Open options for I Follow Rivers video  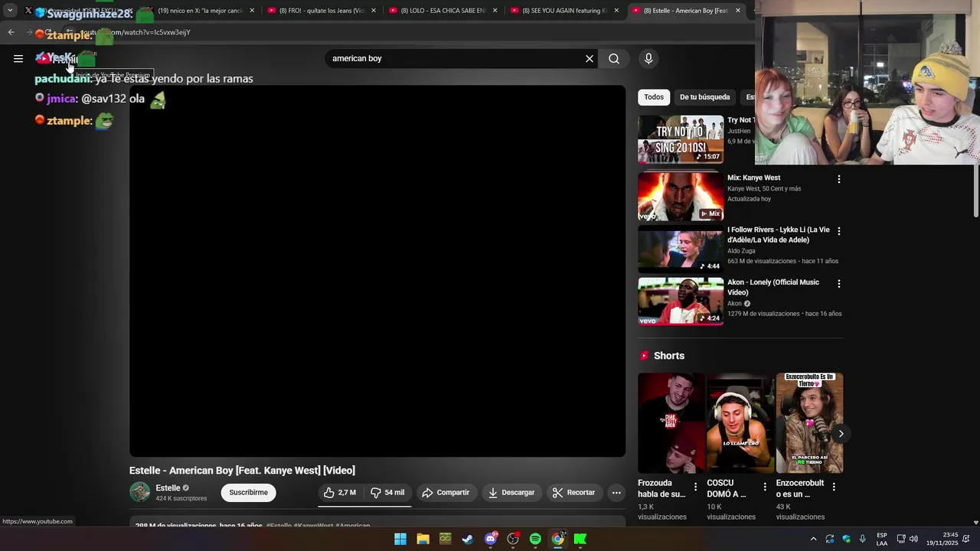click(x=839, y=231)
